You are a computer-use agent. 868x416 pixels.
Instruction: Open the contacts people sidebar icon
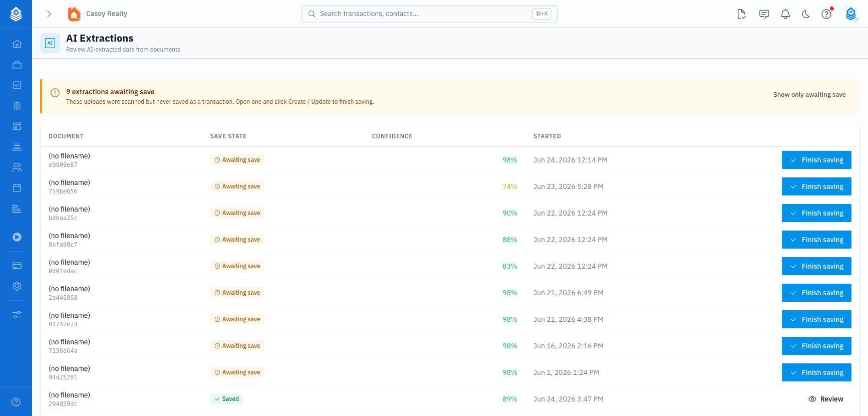(x=17, y=167)
